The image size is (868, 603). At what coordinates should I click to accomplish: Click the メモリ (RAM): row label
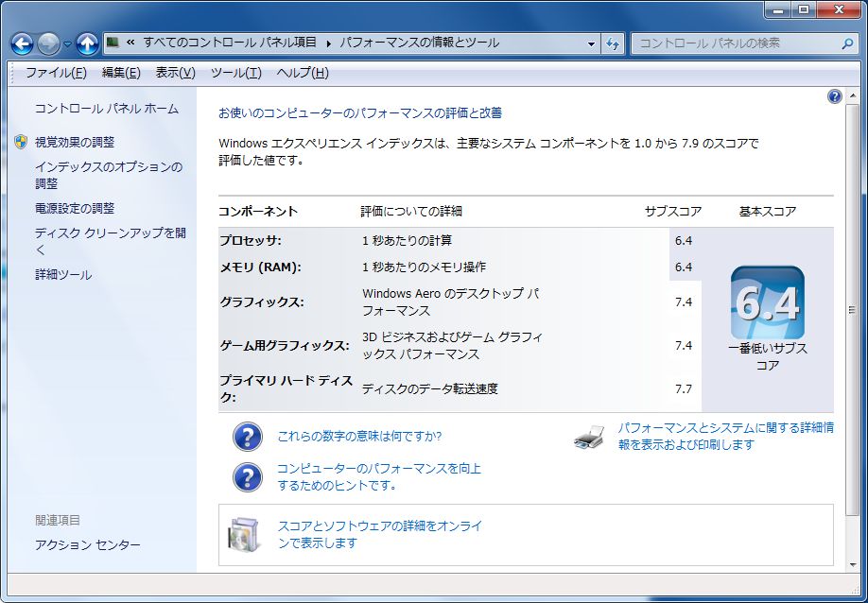click(261, 267)
